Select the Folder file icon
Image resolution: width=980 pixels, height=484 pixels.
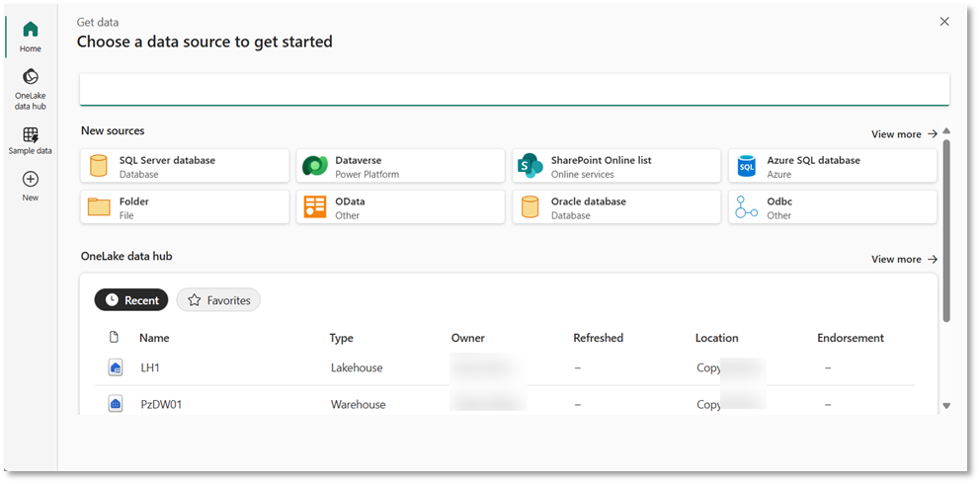pos(99,206)
